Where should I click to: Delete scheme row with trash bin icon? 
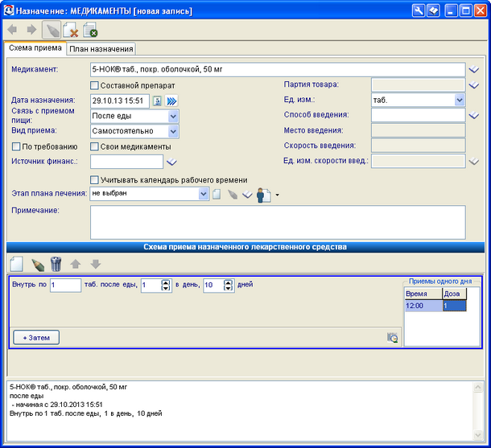click(x=56, y=264)
